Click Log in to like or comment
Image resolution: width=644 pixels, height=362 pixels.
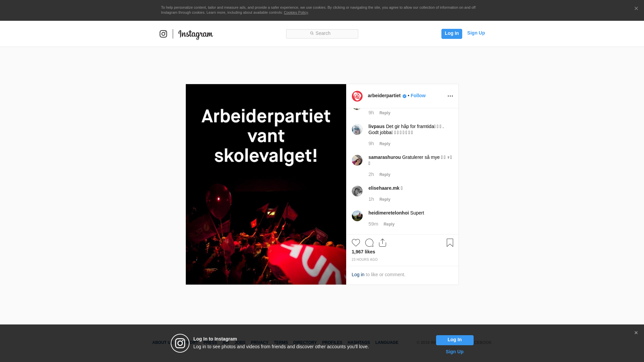coord(358,275)
